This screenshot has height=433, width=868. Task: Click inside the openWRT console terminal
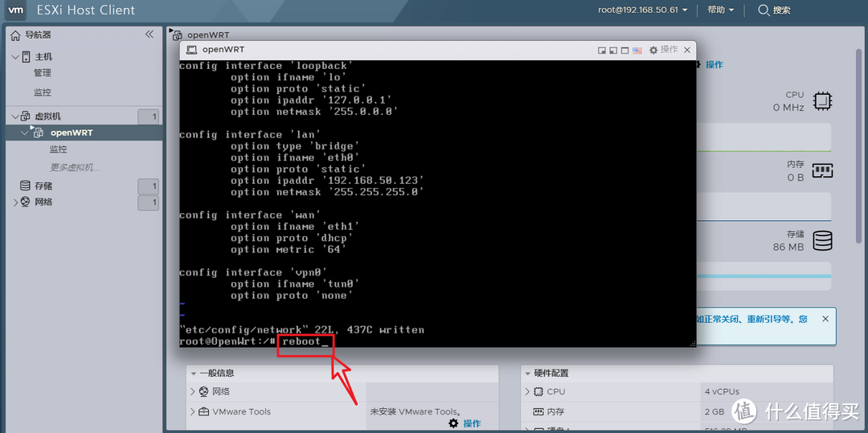point(437,203)
